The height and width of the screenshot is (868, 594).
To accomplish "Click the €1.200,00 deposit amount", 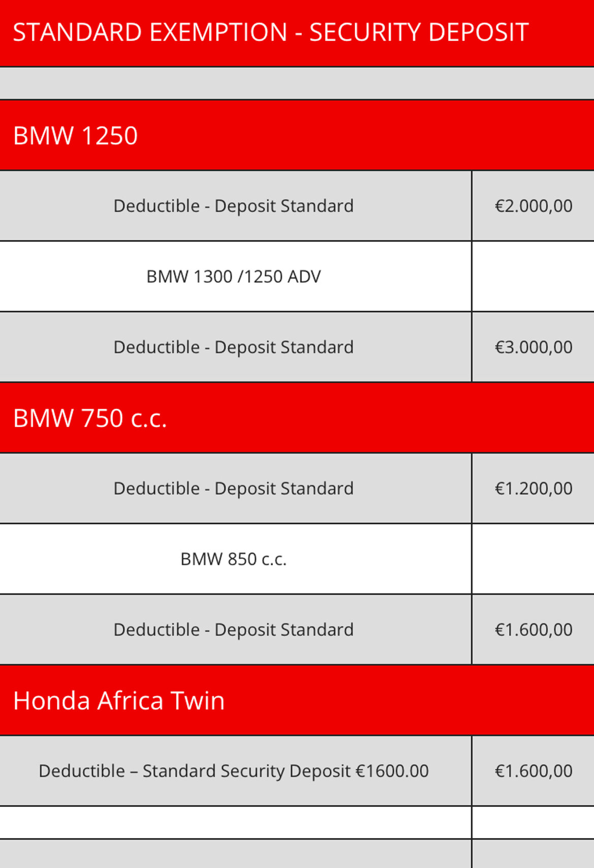I will pyautogui.click(x=533, y=489).
